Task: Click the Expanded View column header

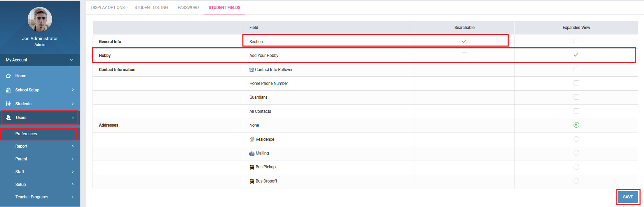Action: [x=576, y=28]
